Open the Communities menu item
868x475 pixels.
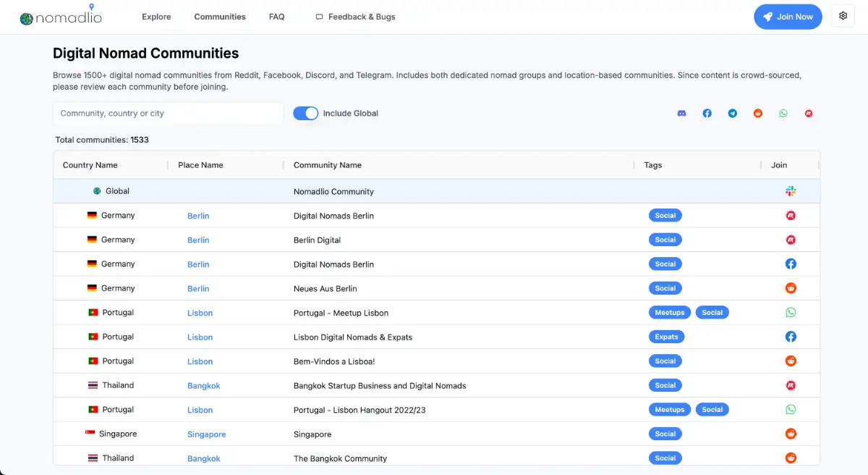[220, 17]
